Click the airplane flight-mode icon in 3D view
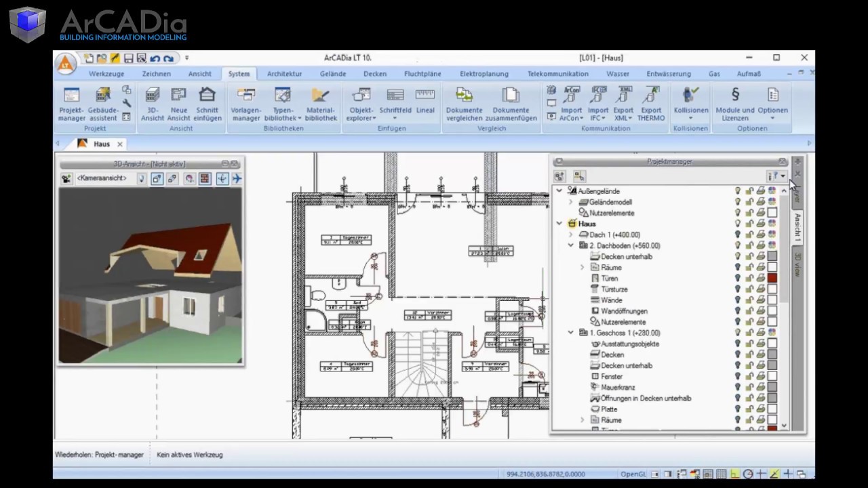This screenshot has height=488, width=868. tap(237, 178)
